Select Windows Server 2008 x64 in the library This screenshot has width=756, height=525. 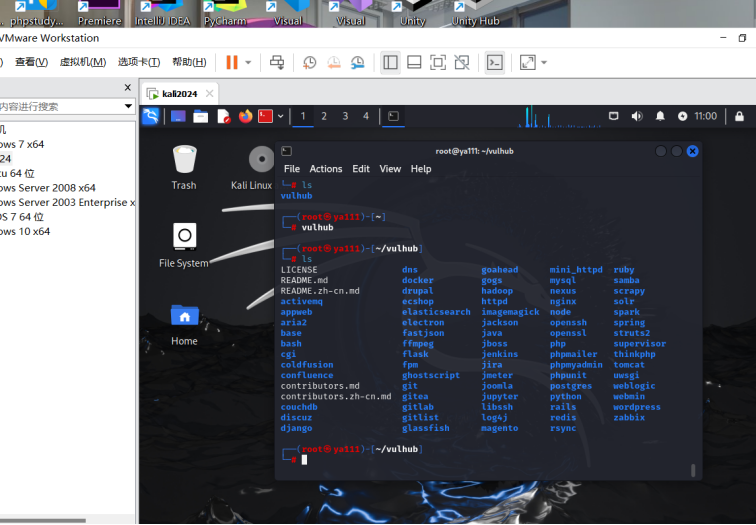point(48,188)
